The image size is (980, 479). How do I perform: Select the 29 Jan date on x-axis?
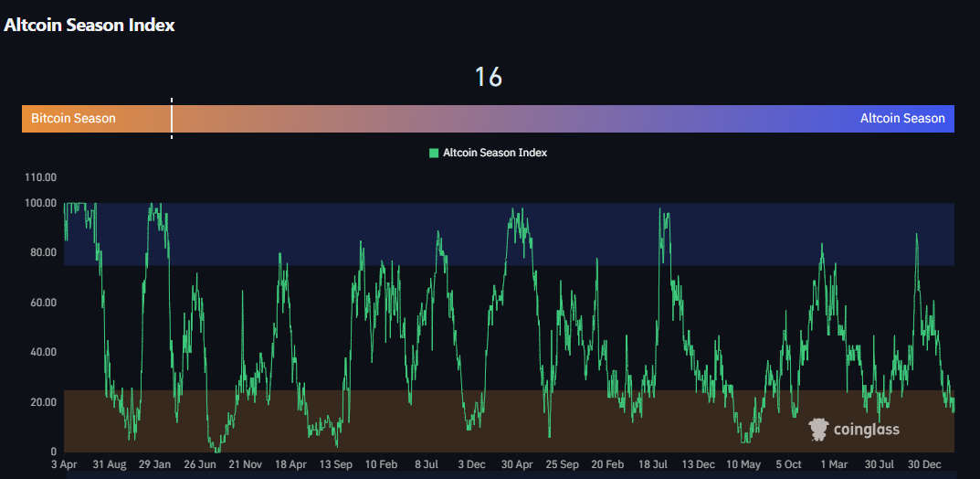pos(154,464)
